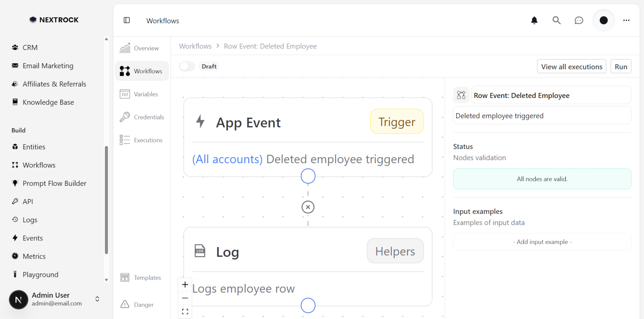Open Prompt Flow Builder from sidebar
Viewport: 644px width, 319px height.
[54, 183]
